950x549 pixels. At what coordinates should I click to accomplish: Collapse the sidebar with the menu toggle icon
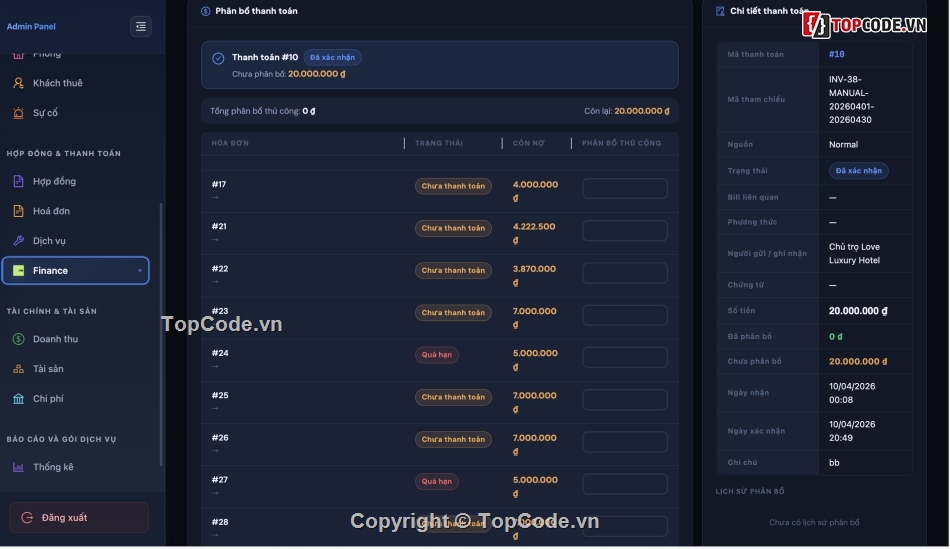[x=141, y=27]
